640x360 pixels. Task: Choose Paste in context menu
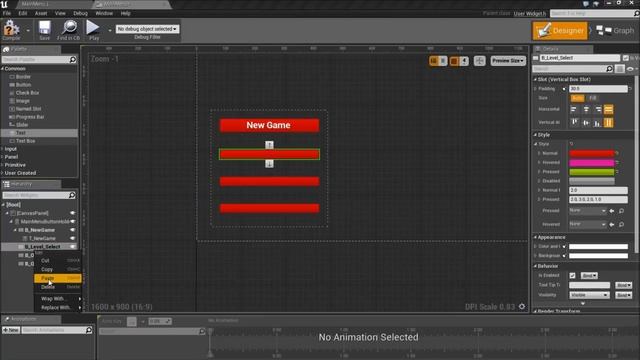58,278
